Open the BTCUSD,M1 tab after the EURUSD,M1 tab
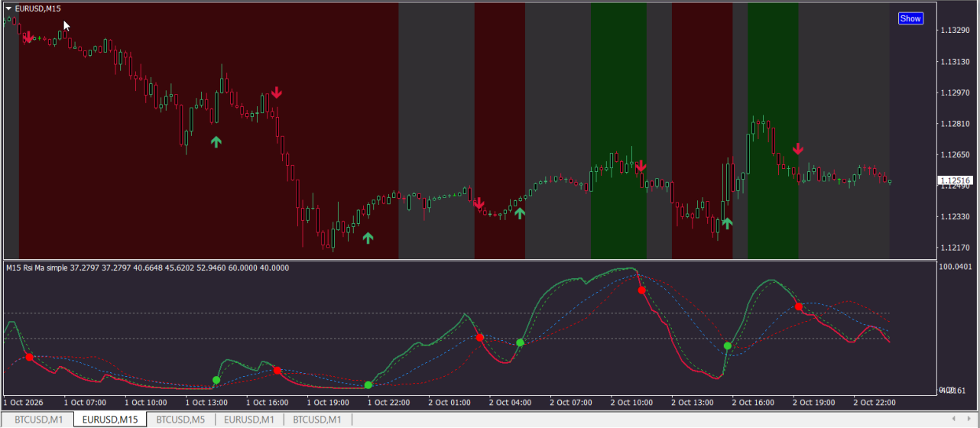 click(317, 419)
